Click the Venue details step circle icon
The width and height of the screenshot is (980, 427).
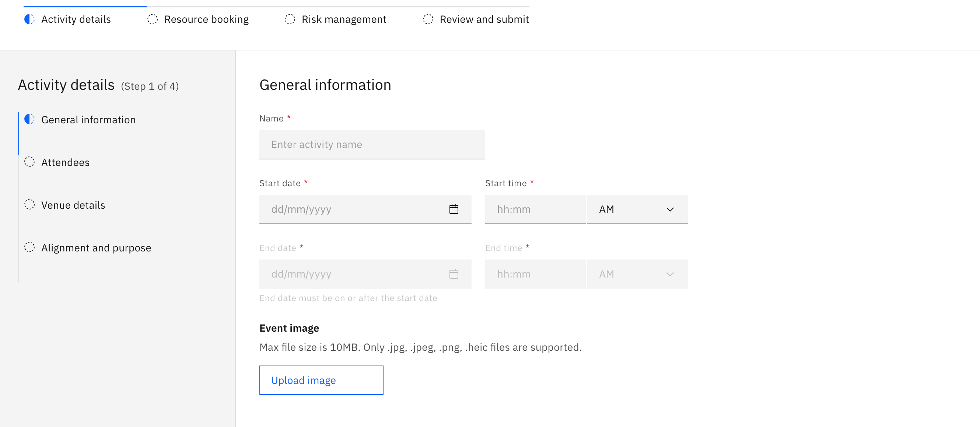(x=29, y=204)
